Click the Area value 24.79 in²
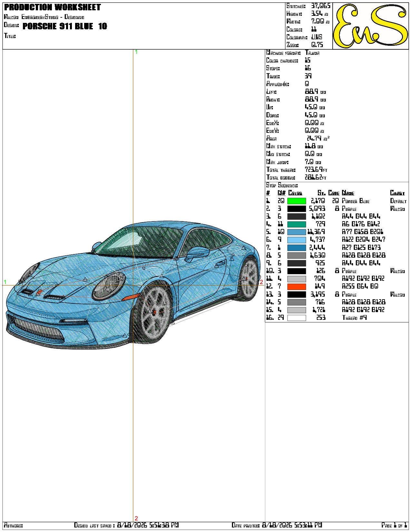The width and height of the screenshot is (411, 532). tap(318, 138)
